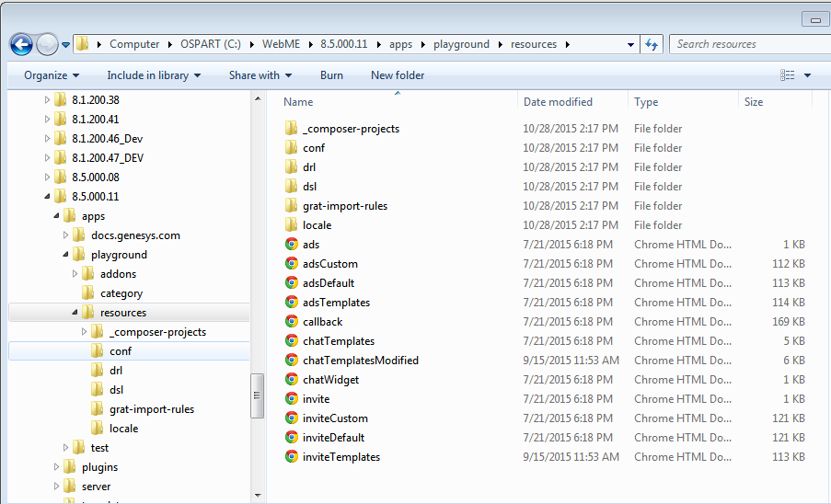Open the view options dropdown arrow
Screen dimensions: 831x504
807,75
